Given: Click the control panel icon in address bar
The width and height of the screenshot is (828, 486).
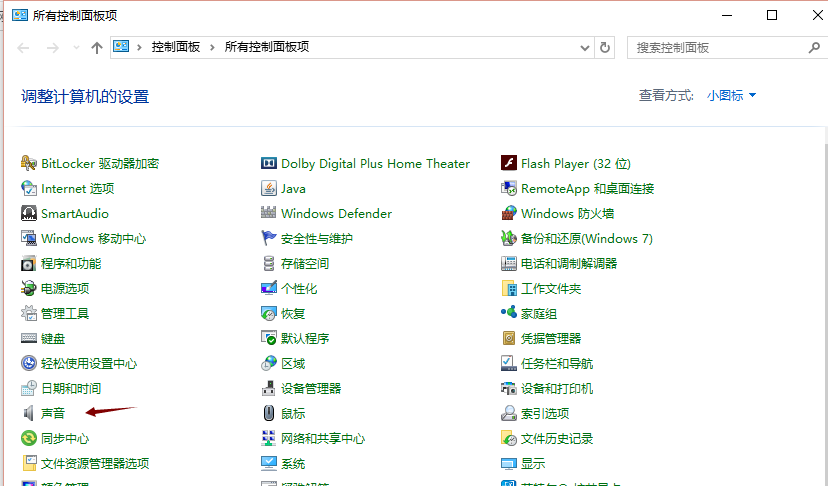Looking at the screenshot, I should click(121, 46).
